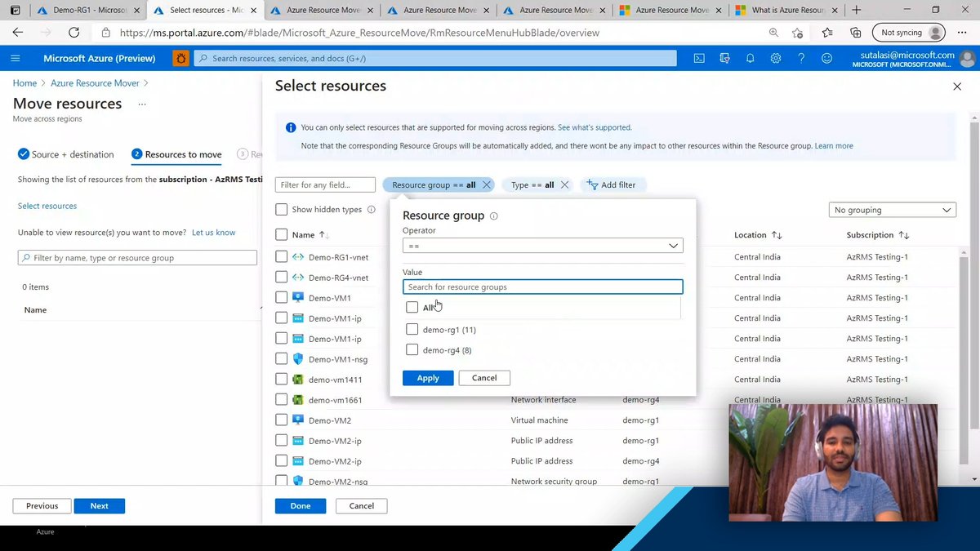The height and width of the screenshot is (551, 980).
Task: Click Add filter button
Action: pyautogui.click(x=612, y=184)
